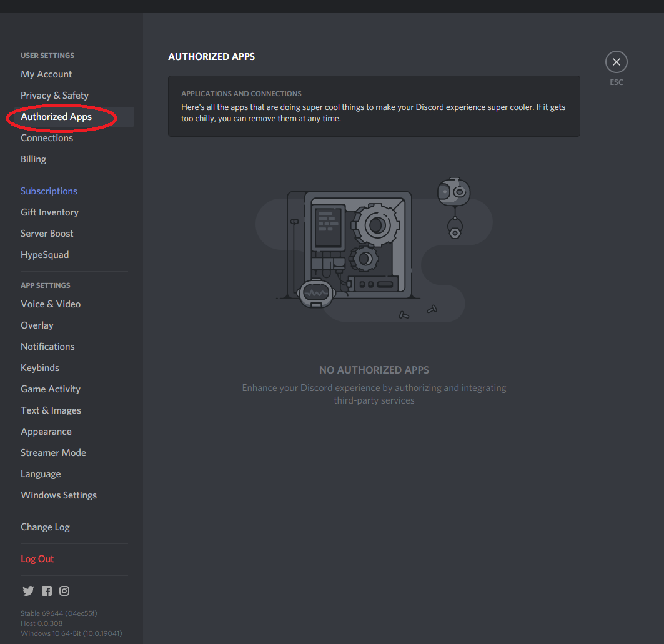Go to Privacy & Safety

point(54,96)
